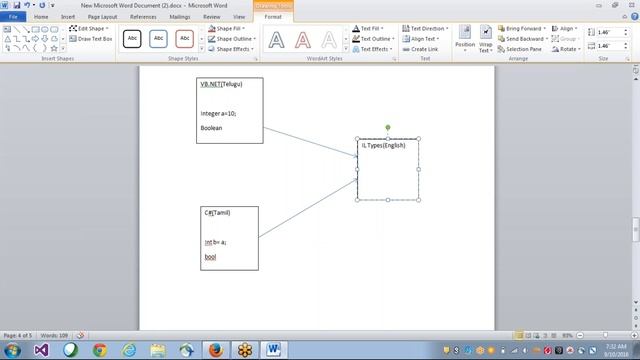Image resolution: width=640 pixels, height=360 pixels.
Task: Open Text Effects dropdown
Action: point(372,49)
